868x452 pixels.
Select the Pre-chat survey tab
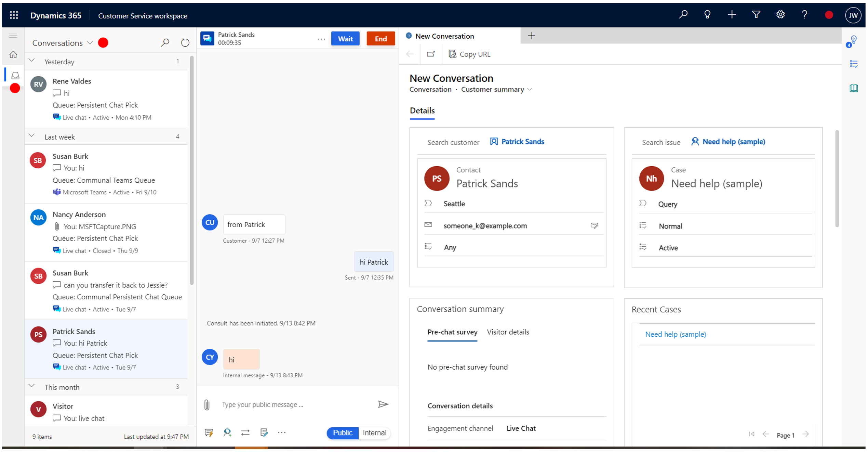[x=453, y=332]
